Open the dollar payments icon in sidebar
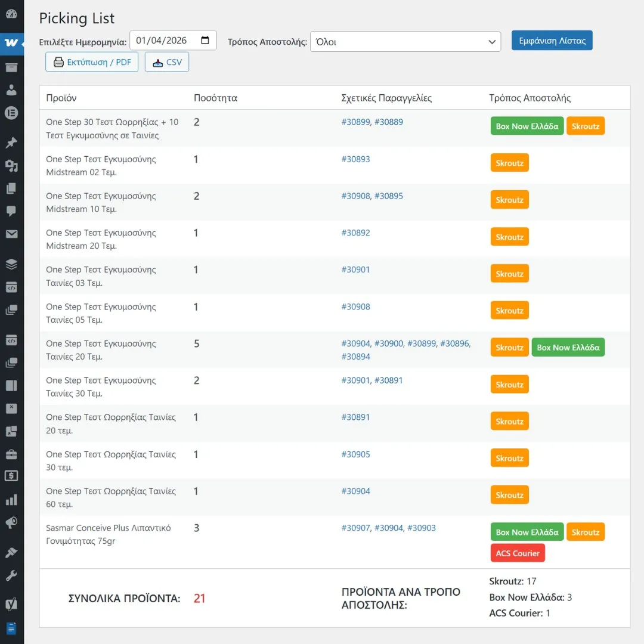 coord(11,476)
